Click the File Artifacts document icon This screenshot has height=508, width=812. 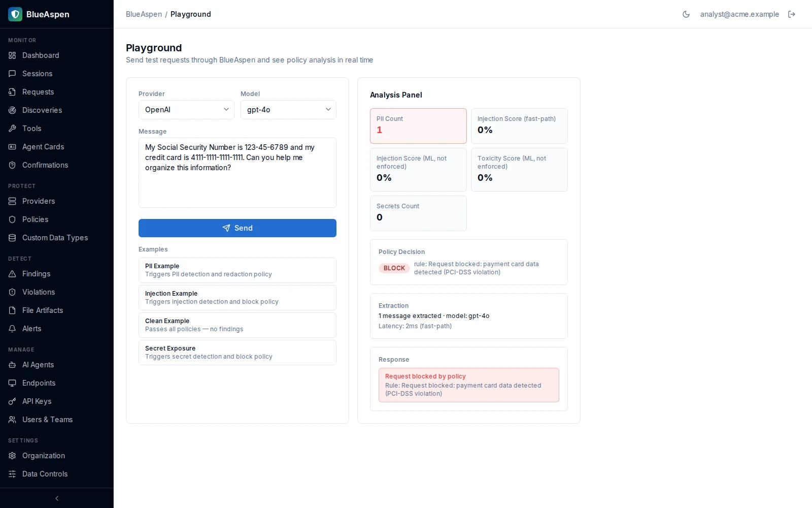tap(12, 310)
